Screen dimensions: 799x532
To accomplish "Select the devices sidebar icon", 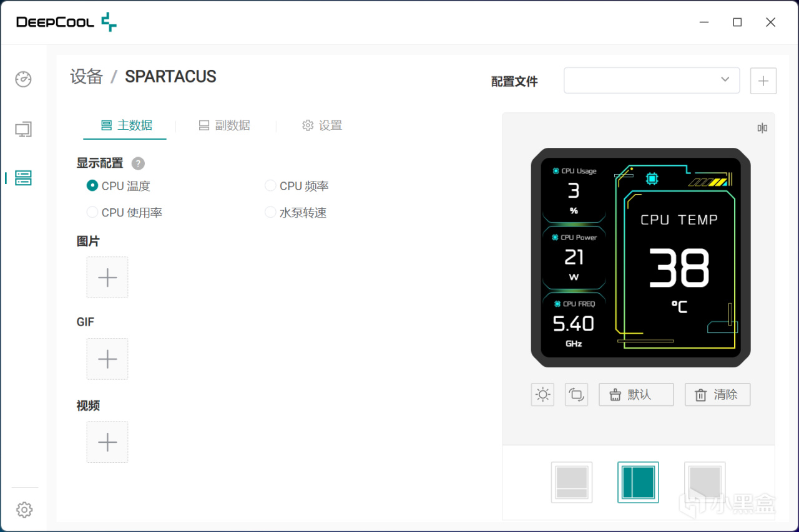I will (24, 178).
